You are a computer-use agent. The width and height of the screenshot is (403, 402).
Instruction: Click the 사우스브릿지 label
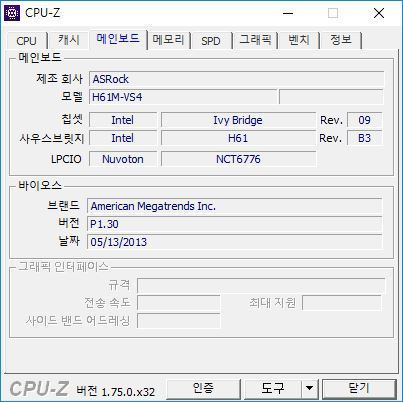52,138
